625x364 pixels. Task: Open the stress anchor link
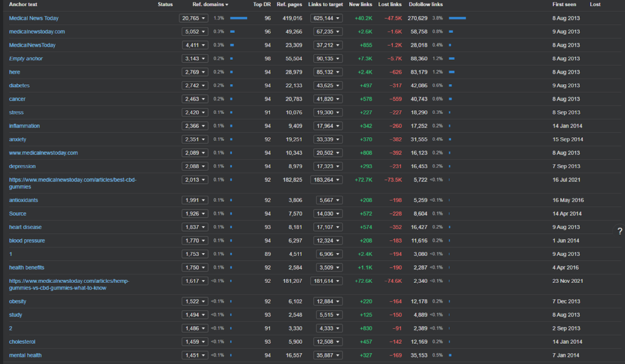click(x=16, y=112)
